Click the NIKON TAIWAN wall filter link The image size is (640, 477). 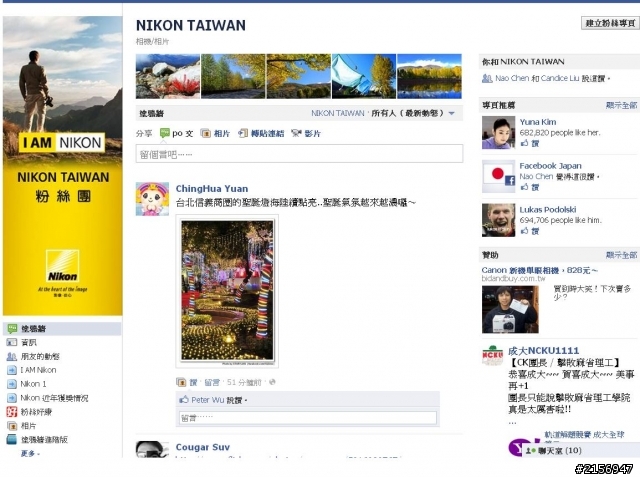(x=338, y=113)
